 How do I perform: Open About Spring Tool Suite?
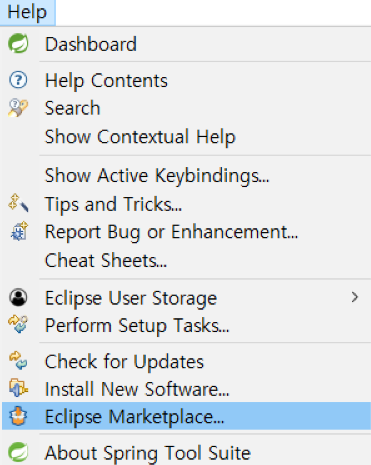click(x=148, y=453)
